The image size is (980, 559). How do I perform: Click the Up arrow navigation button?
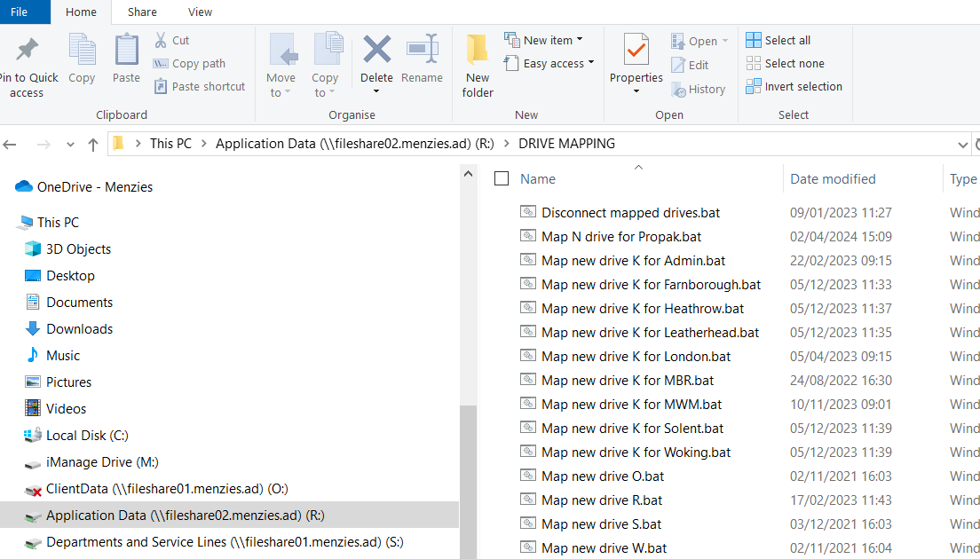(x=93, y=144)
